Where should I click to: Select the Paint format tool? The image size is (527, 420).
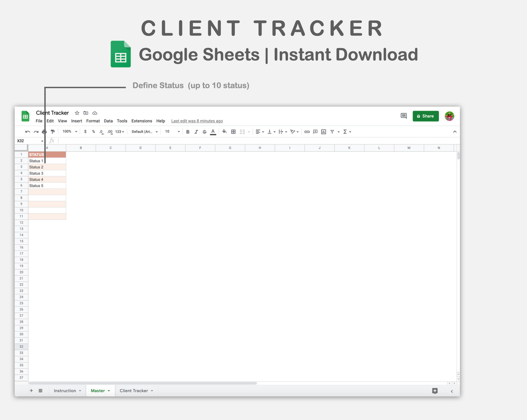click(53, 132)
